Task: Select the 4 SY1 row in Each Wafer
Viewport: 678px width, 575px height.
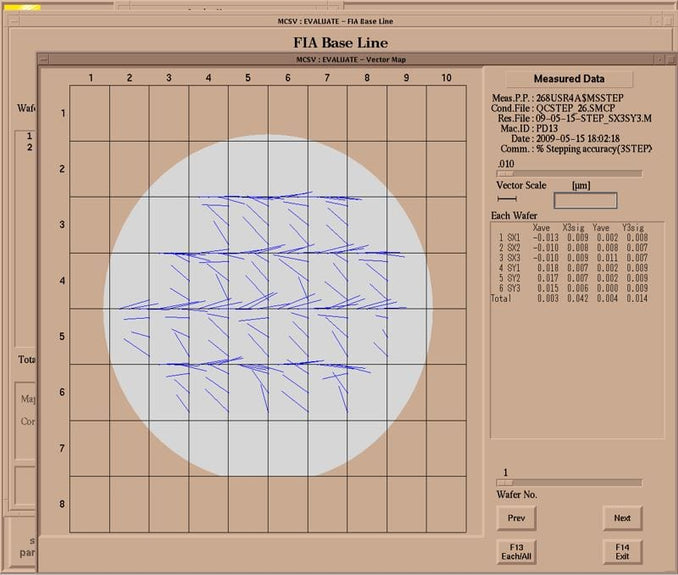Action: [573, 268]
